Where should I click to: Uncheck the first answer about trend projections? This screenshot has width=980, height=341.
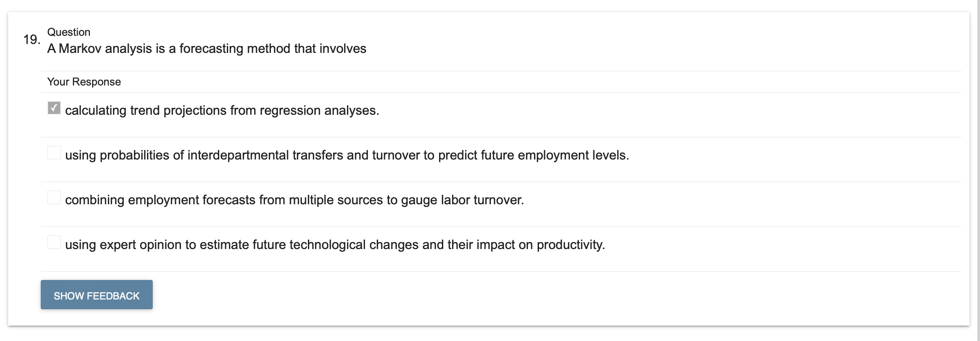point(54,107)
